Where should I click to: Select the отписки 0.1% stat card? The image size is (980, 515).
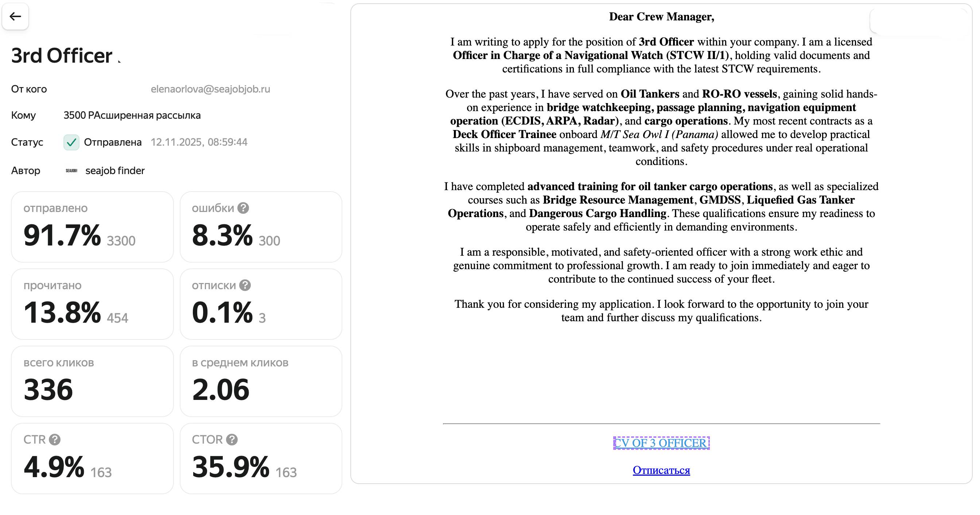click(x=261, y=304)
